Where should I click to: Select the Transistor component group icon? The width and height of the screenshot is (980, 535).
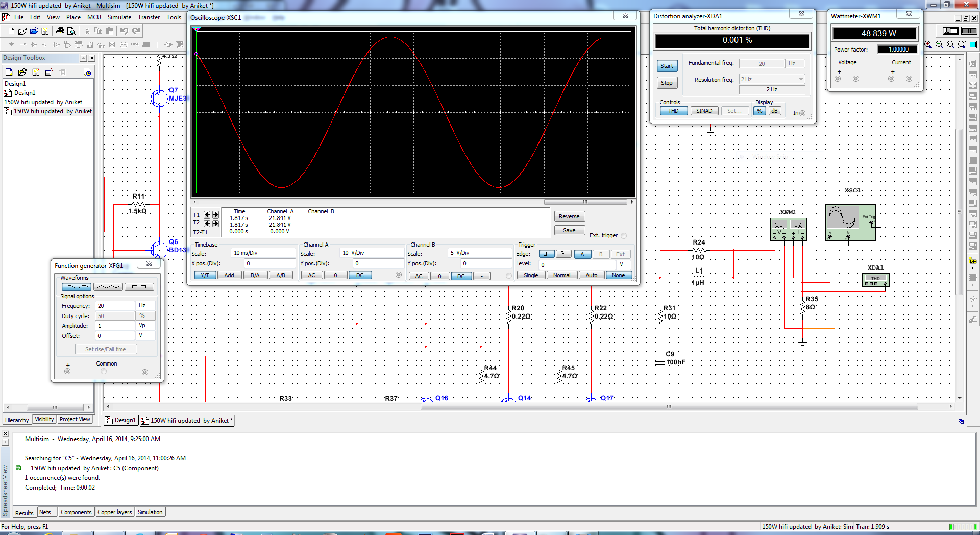pos(45,45)
